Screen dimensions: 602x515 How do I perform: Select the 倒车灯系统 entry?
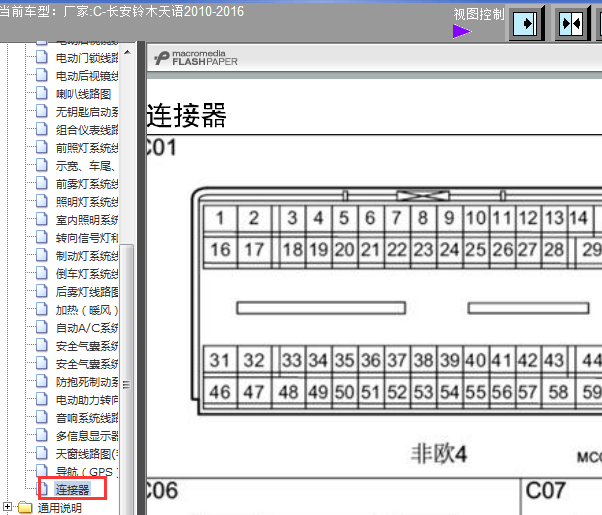click(x=86, y=273)
